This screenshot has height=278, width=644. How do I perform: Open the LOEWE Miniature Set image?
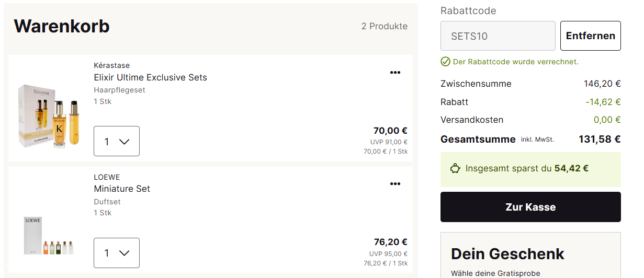pyautogui.click(x=49, y=236)
